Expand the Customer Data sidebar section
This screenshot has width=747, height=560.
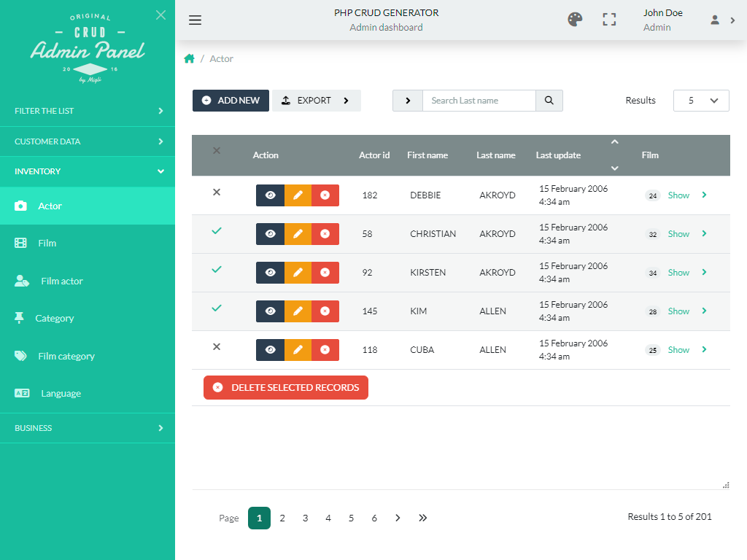click(88, 141)
